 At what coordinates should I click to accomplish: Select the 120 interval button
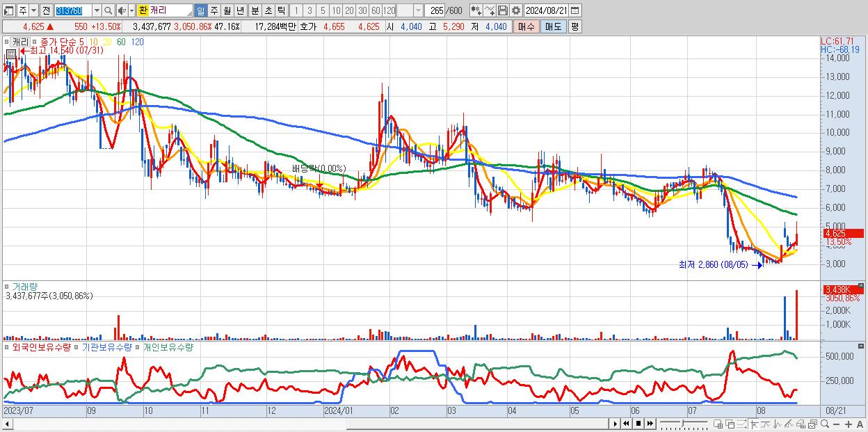click(389, 10)
